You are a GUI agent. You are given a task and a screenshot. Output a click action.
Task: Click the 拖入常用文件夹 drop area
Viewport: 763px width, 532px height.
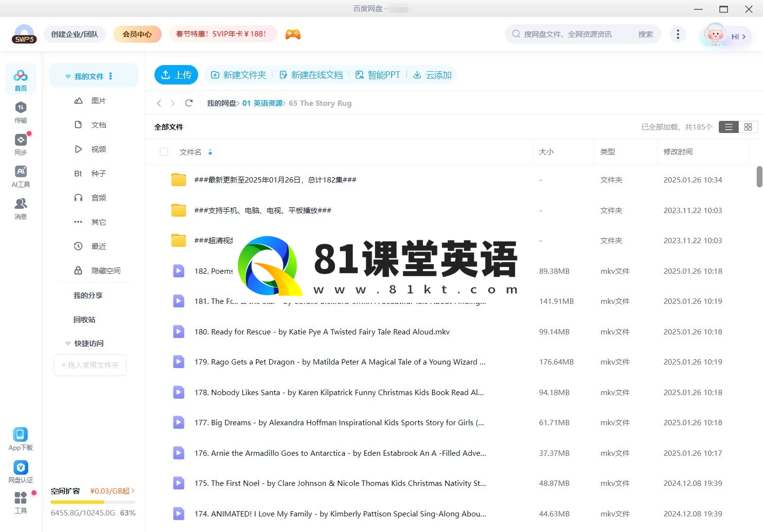tap(90, 365)
